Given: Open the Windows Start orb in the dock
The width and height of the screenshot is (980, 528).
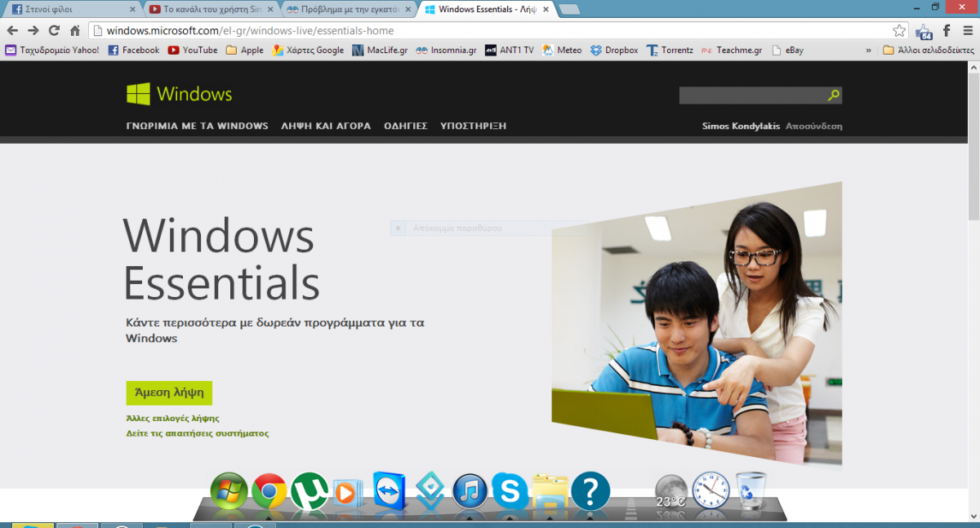Looking at the screenshot, I should (229, 491).
